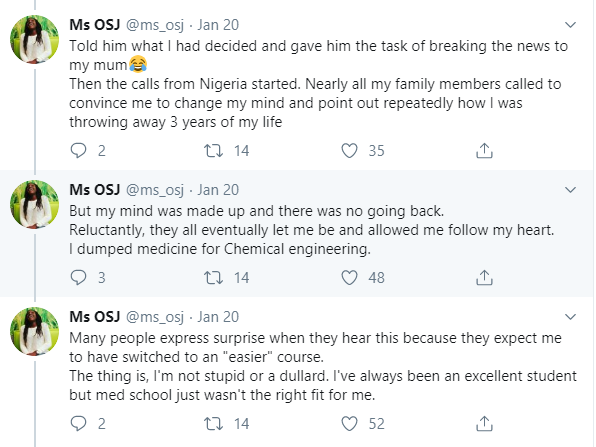Share the 'easier course' tweet
Image resolution: width=596 pixels, height=447 pixels.
(484, 423)
